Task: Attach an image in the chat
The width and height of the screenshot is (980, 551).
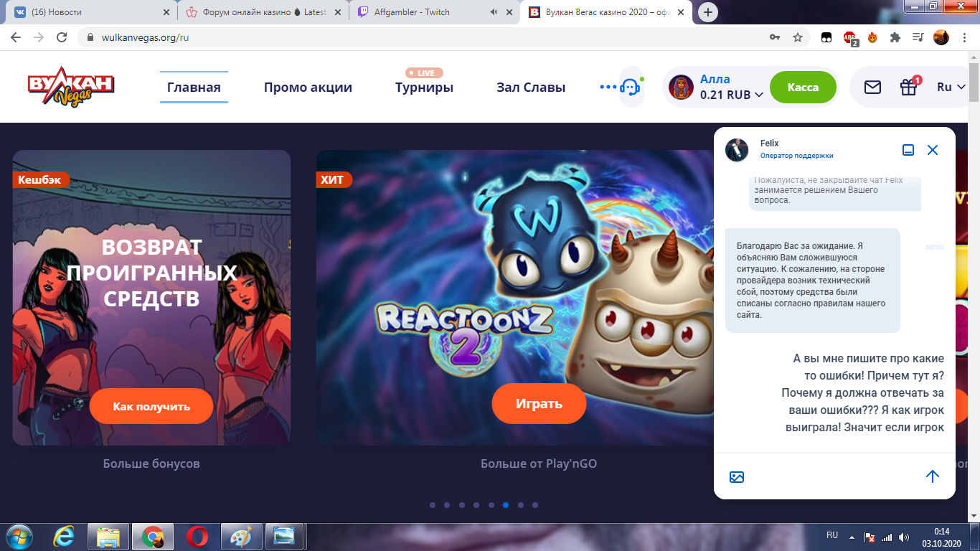Action: tap(737, 477)
